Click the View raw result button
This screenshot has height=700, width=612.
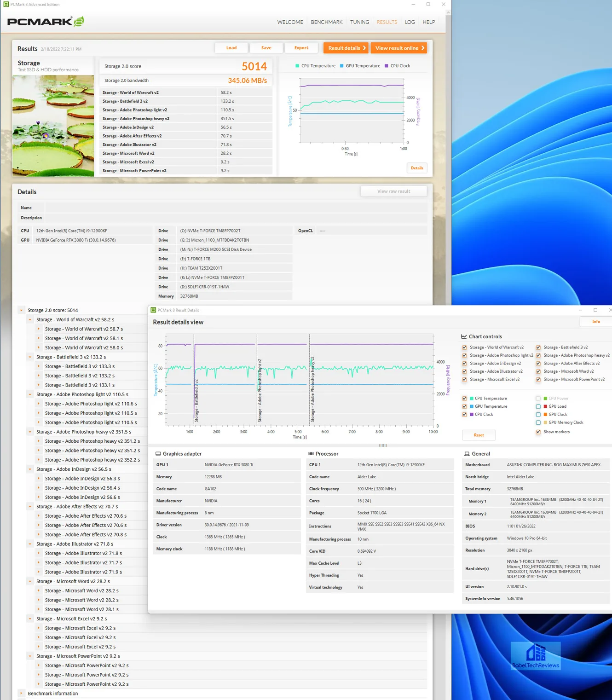click(394, 191)
